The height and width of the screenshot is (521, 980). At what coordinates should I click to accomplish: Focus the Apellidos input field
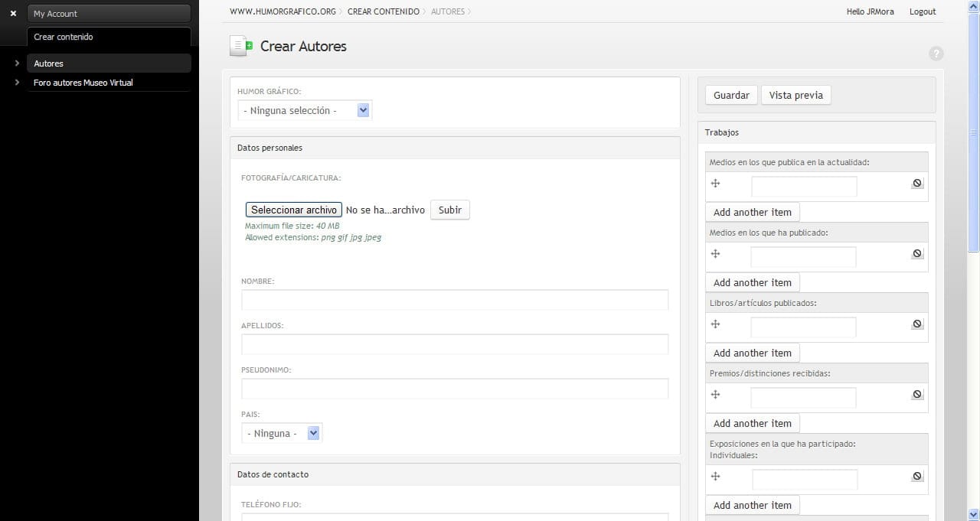point(455,344)
